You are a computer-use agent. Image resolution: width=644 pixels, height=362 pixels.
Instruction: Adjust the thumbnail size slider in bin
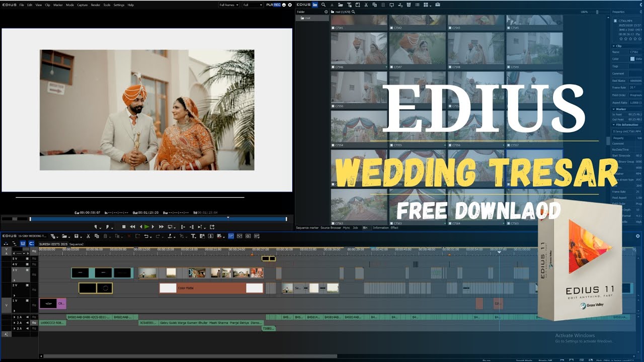(x=597, y=12)
